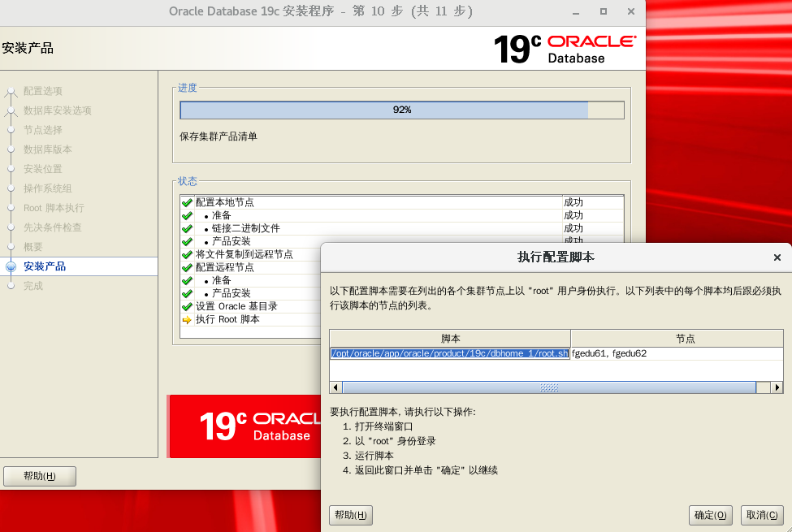Viewport: 792px width, 532px height.
Task: Open 帮助(H) in the 执行配置脚本 dialog
Action: 351,515
